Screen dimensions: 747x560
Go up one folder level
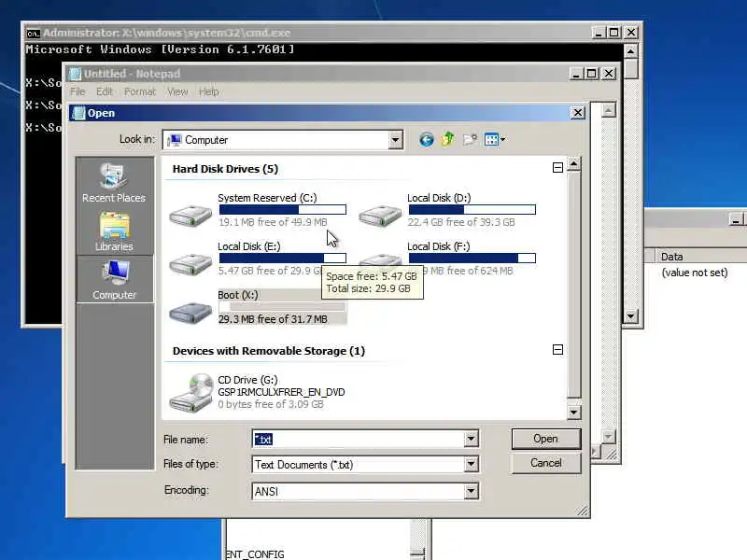pos(448,139)
